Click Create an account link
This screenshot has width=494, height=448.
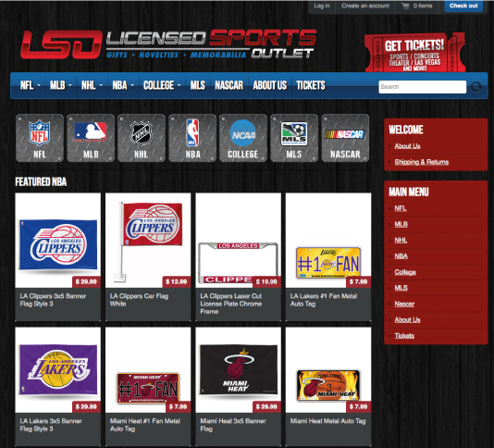click(365, 6)
